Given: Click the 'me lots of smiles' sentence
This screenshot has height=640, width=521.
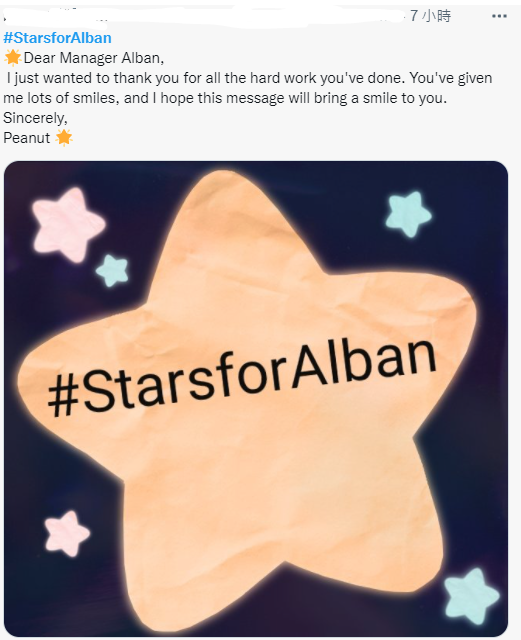Looking at the screenshot, I should click(225, 98).
